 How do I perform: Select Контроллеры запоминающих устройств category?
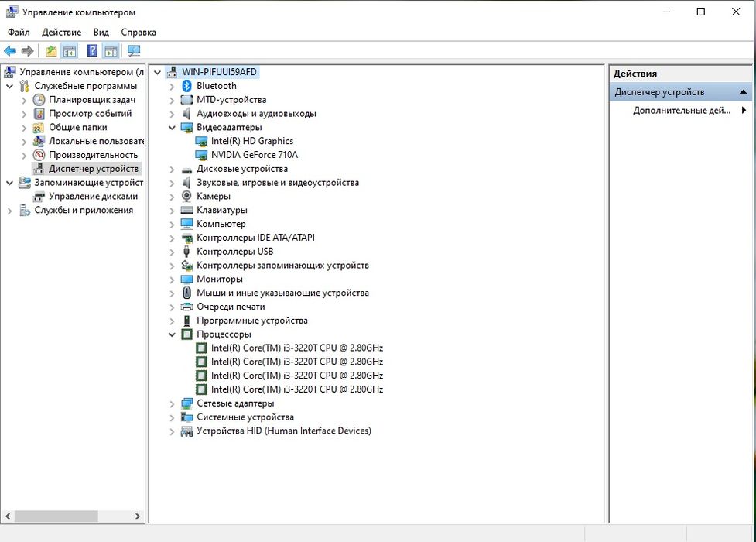pos(282,266)
